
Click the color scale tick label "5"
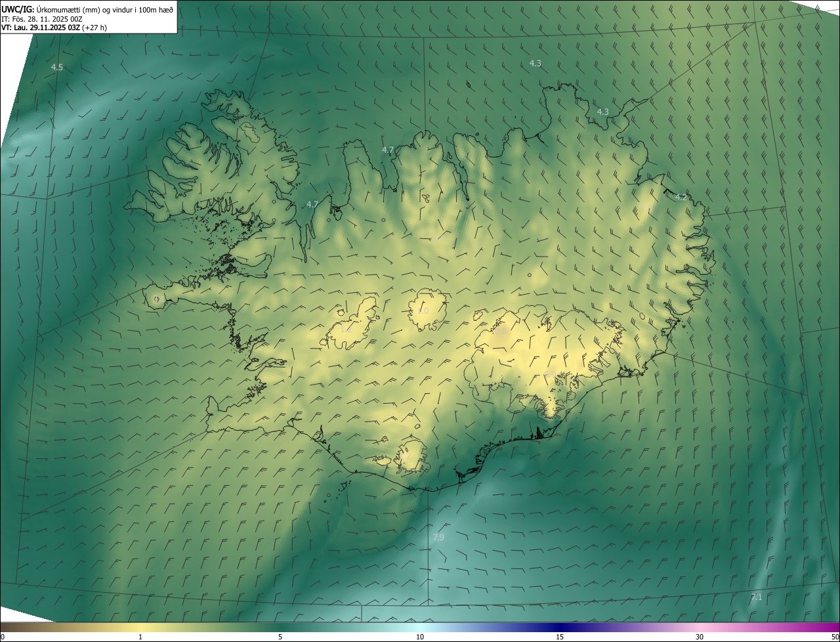[x=280, y=637]
